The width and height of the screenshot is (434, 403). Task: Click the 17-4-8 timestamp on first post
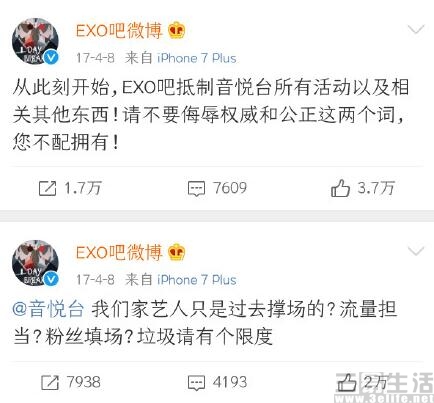coord(95,58)
